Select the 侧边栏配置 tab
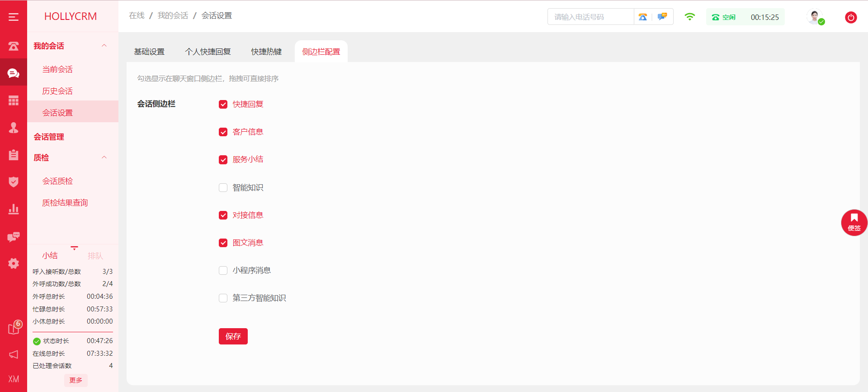The image size is (868, 392). [321, 52]
